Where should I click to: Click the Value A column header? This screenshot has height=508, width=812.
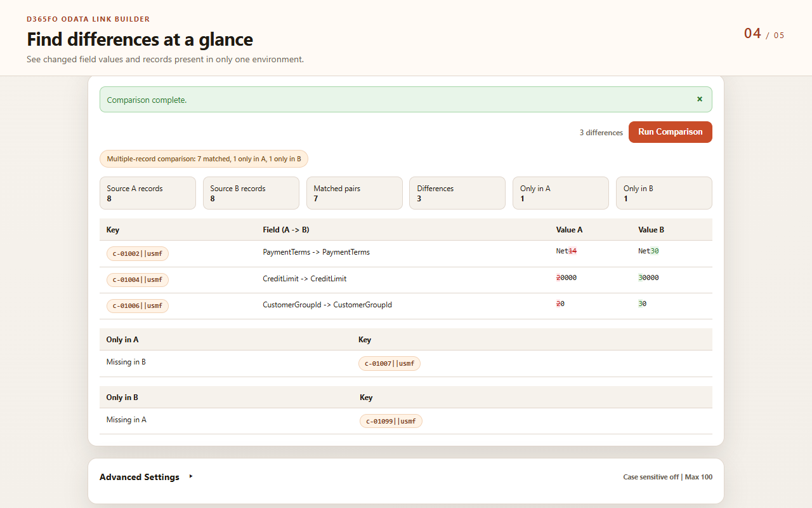click(569, 230)
